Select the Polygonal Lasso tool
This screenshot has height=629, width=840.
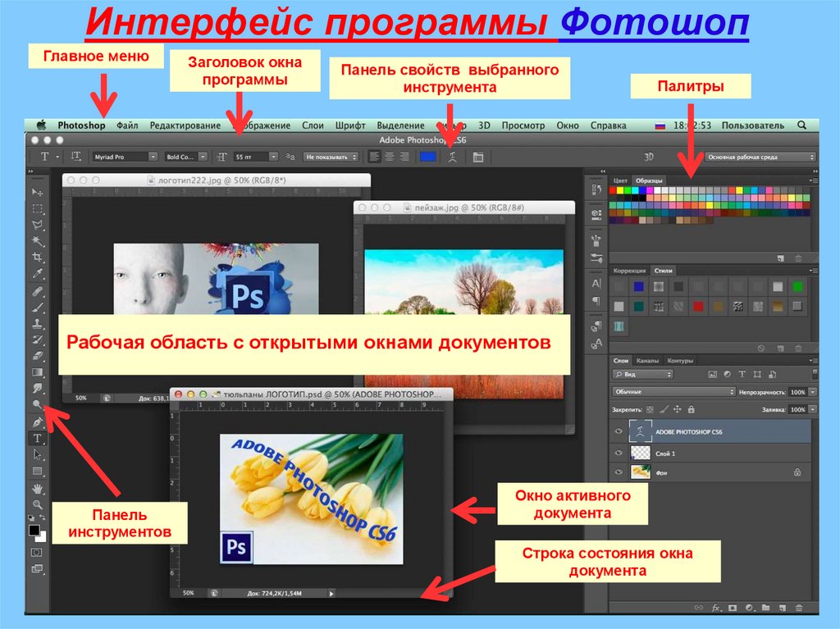tap(37, 225)
